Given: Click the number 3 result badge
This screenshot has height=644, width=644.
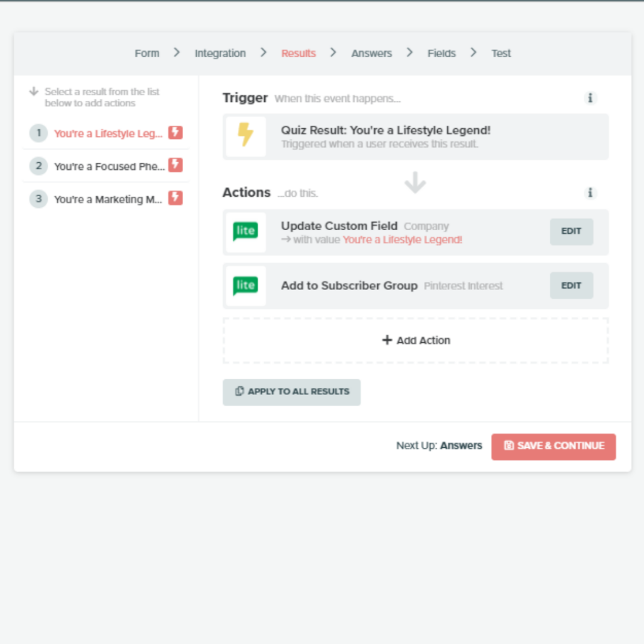Looking at the screenshot, I should pos(38,199).
